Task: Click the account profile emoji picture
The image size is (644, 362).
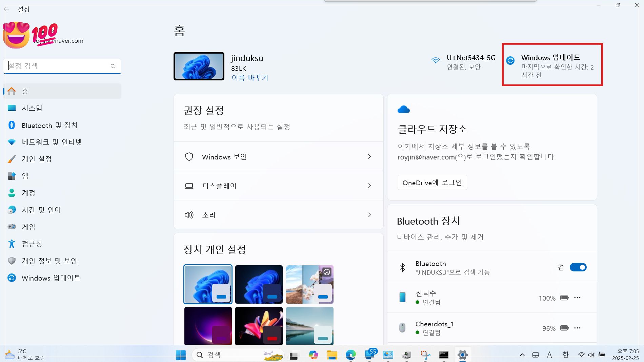Action: (16, 35)
